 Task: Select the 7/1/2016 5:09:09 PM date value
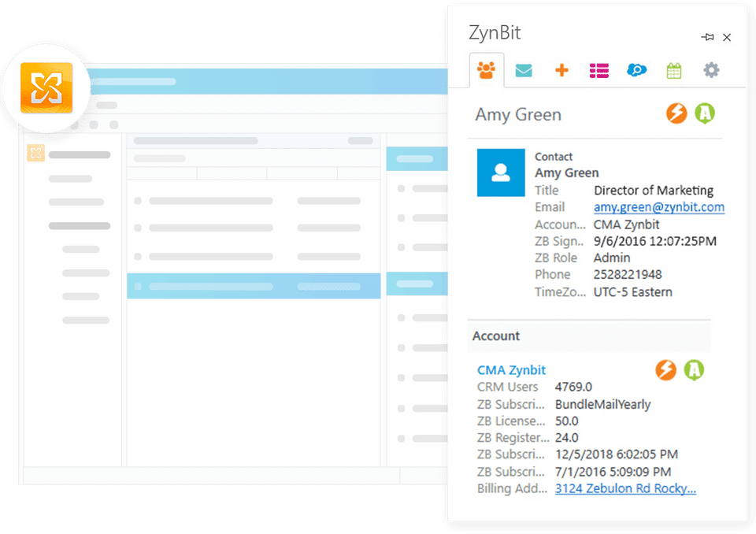[x=613, y=472]
